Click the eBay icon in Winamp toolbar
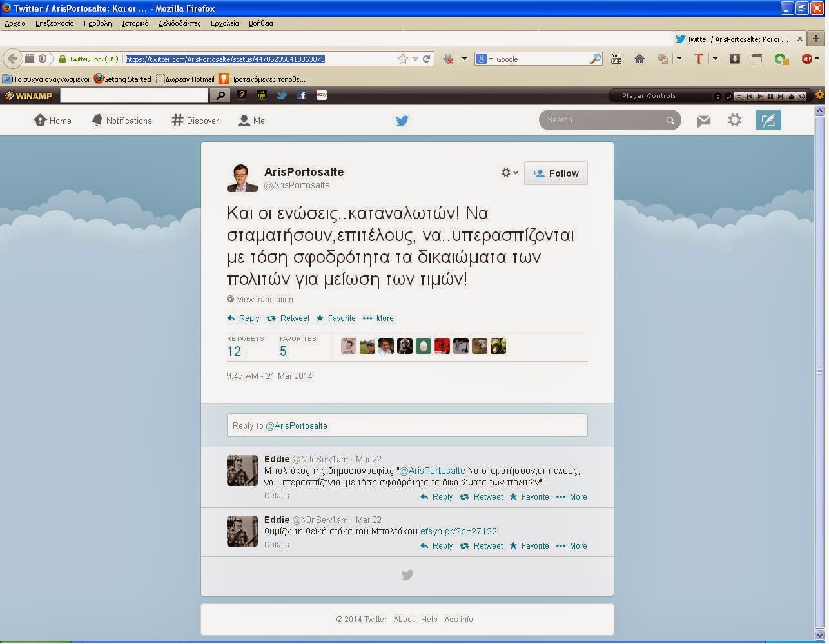 (322, 95)
